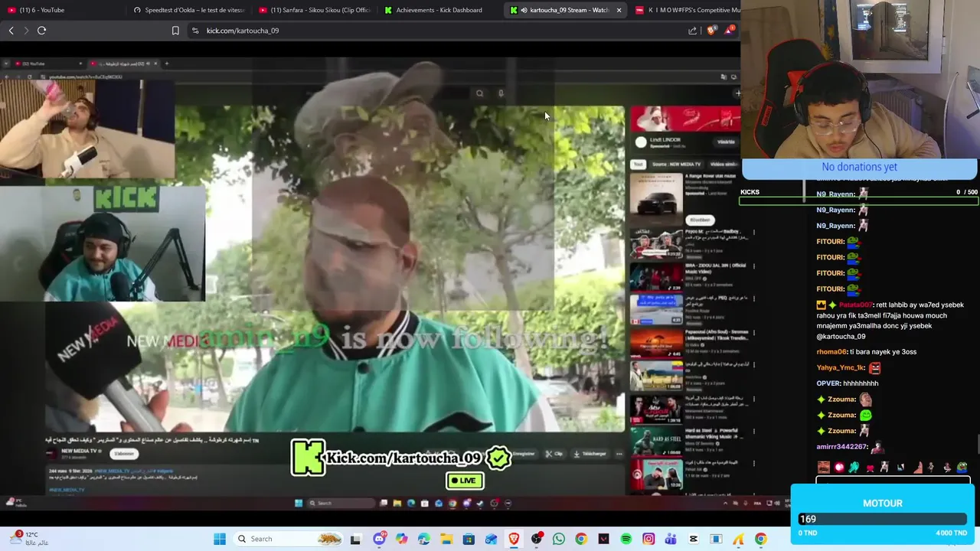Open Task View on taskbar
The width and height of the screenshot is (980, 551).
355,539
